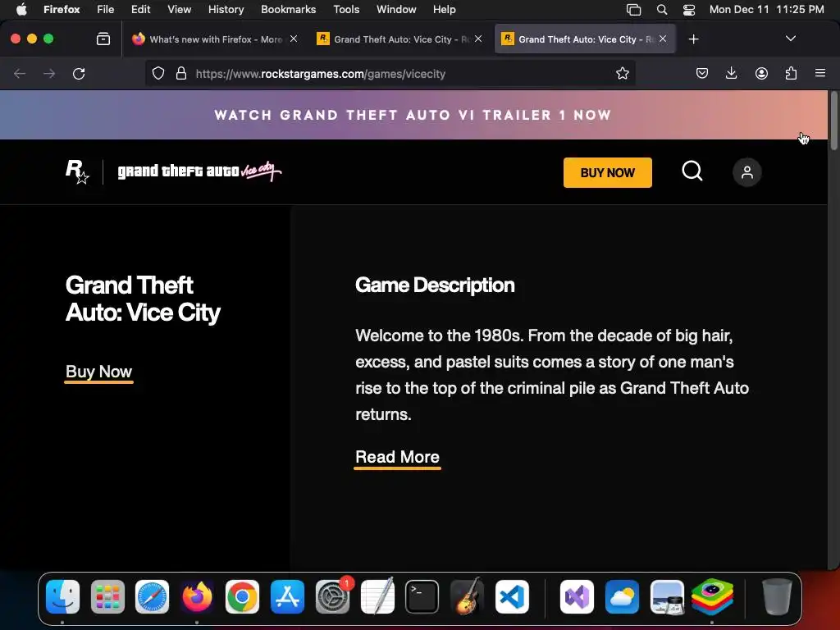The height and width of the screenshot is (630, 840).
Task: Launch Finder from the Dock
Action: point(62,596)
